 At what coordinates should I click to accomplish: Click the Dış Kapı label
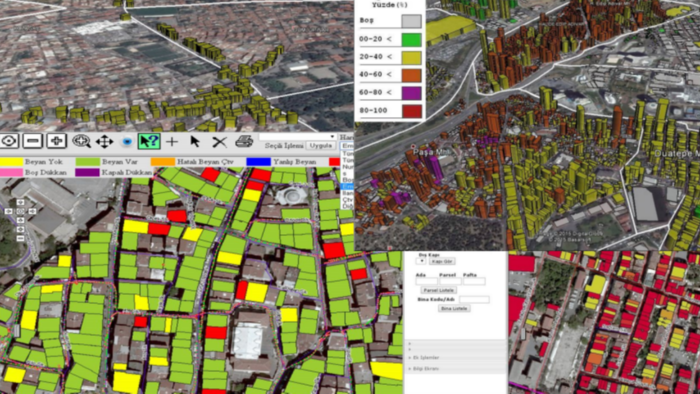429,255
